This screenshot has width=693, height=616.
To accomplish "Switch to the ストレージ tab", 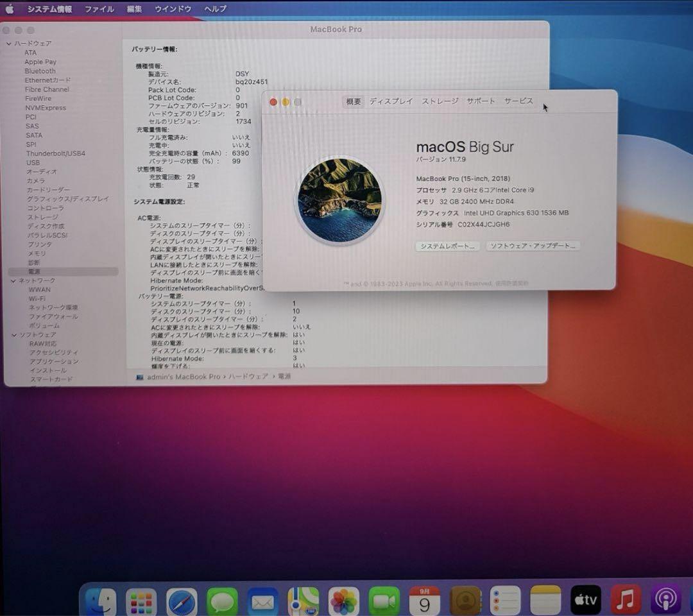I will pos(440,101).
